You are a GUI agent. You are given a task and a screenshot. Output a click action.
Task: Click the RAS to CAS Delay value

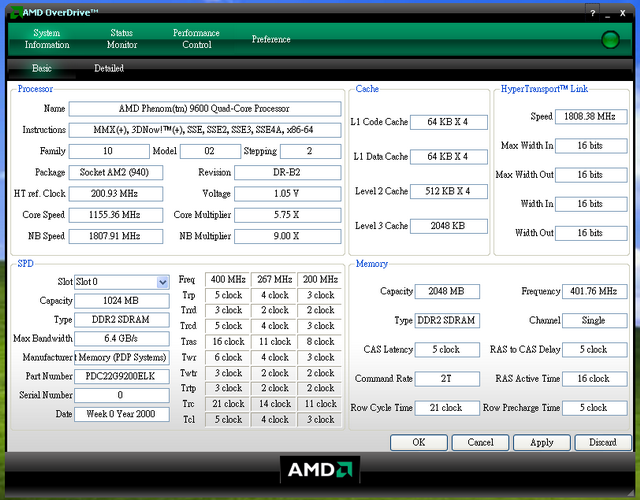click(594, 350)
